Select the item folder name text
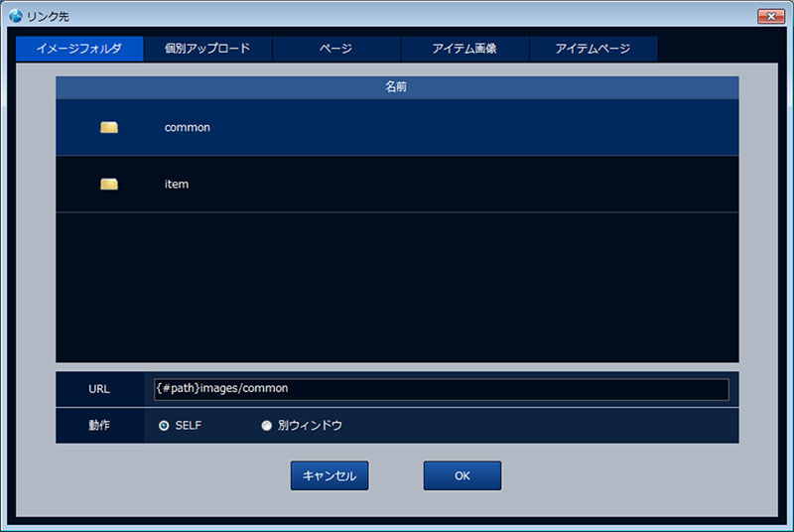Viewport: 794px width, 532px height. [177, 185]
